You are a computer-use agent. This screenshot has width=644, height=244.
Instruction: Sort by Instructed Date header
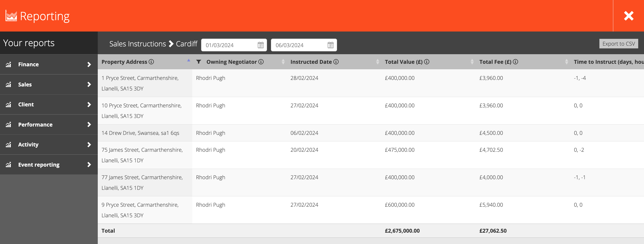tap(311, 62)
